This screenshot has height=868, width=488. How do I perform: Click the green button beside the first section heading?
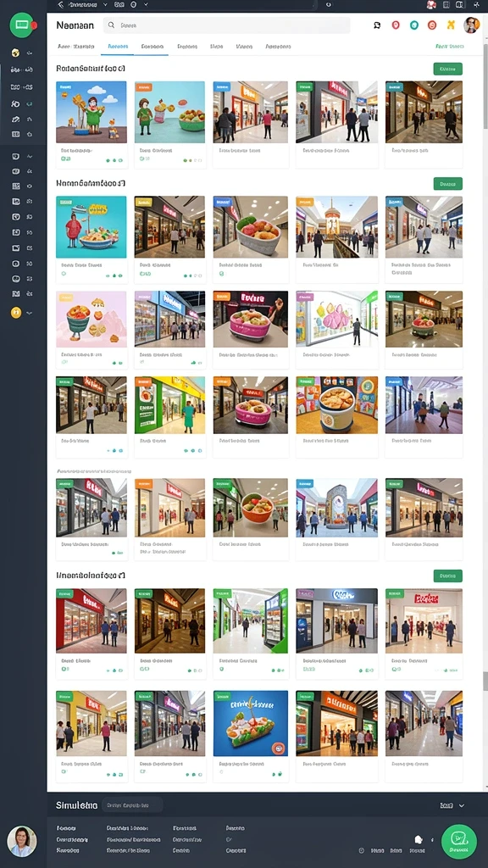447,70
